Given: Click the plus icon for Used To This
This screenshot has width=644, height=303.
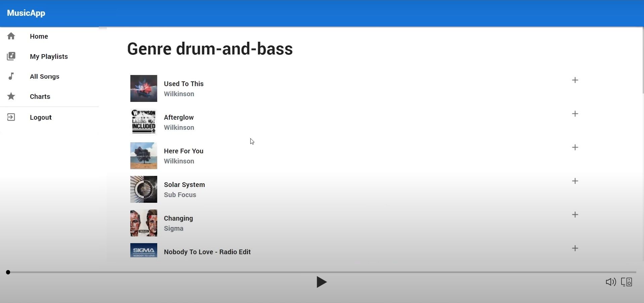Looking at the screenshot, I should point(575,80).
